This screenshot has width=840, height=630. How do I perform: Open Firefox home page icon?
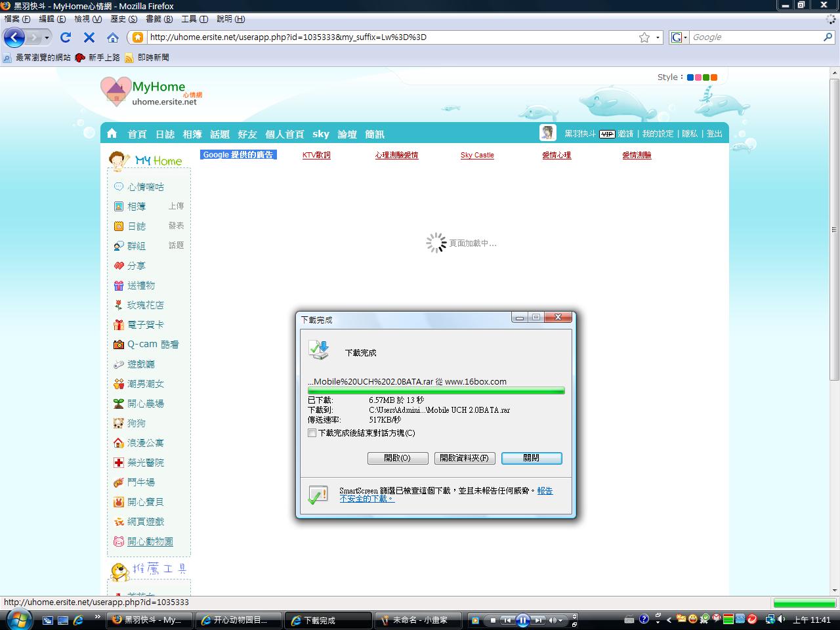coord(113,37)
